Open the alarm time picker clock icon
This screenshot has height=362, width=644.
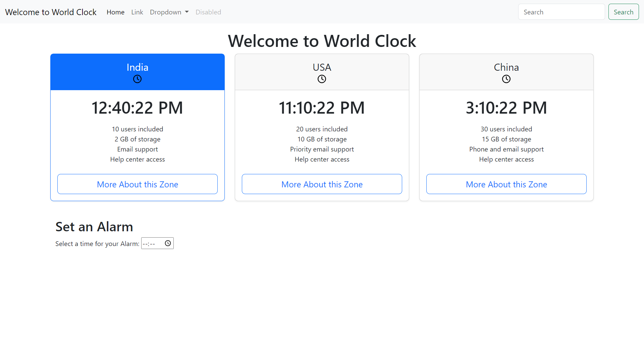tap(168, 243)
